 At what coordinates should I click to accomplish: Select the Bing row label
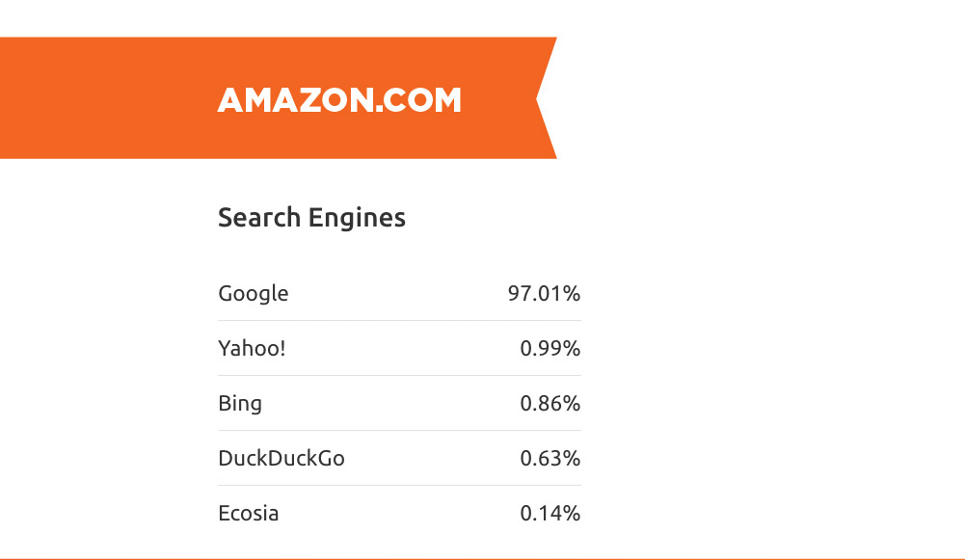(240, 404)
